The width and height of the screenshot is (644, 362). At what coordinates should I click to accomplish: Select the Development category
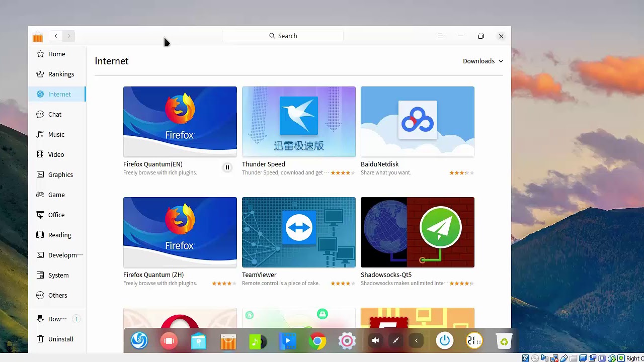pyautogui.click(x=57, y=255)
